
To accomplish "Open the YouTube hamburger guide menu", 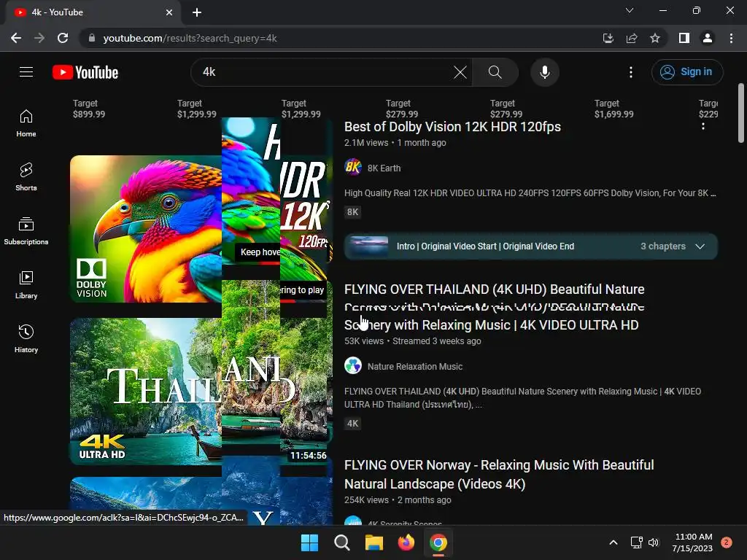I will coord(26,72).
